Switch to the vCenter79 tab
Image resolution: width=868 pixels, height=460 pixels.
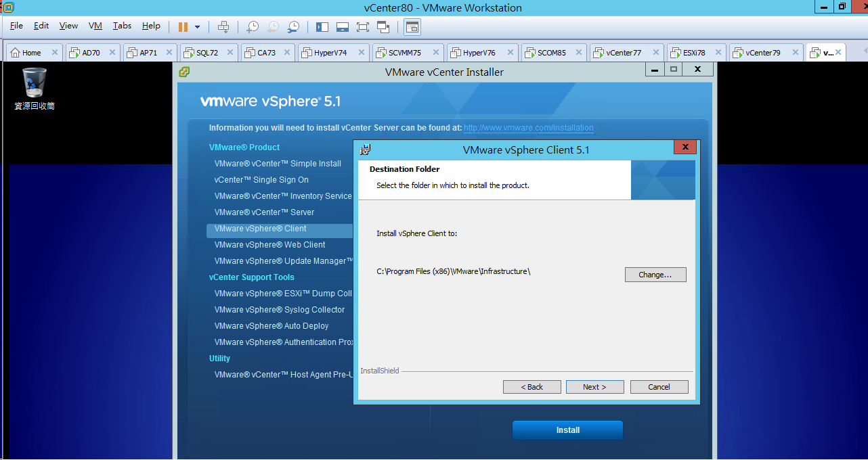click(x=764, y=53)
